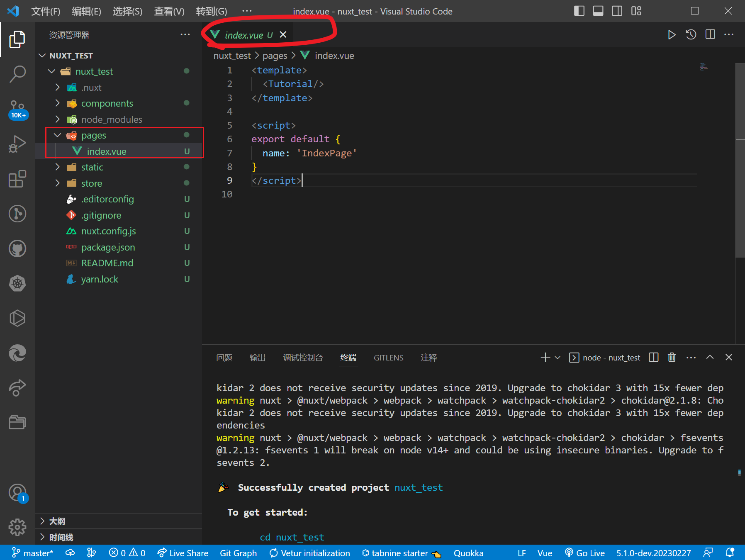Open editor More Actions ellipsis
This screenshot has width=745, height=560.
pyautogui.click(x=729, y=34)
